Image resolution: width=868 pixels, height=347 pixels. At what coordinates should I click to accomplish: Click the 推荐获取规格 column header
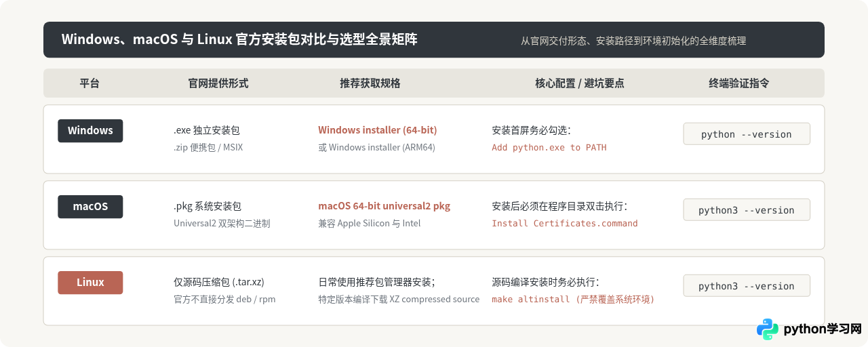[370, 83]
